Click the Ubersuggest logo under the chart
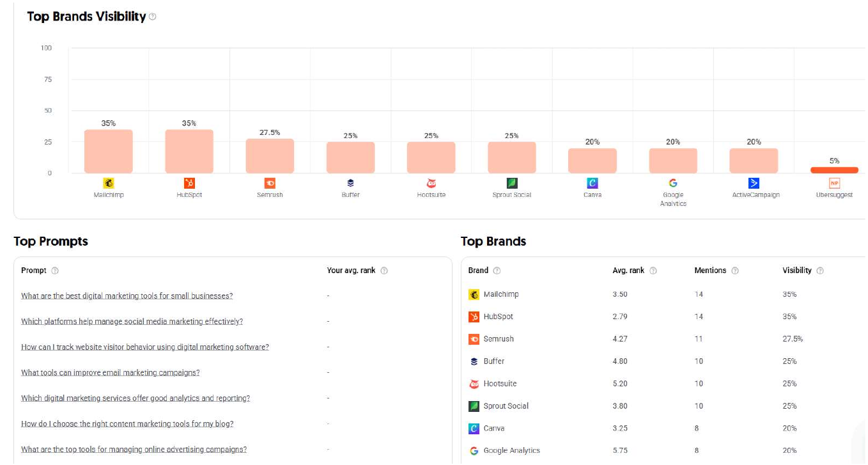The height and width of the screenshot is (465, 868). coord(834,184)
